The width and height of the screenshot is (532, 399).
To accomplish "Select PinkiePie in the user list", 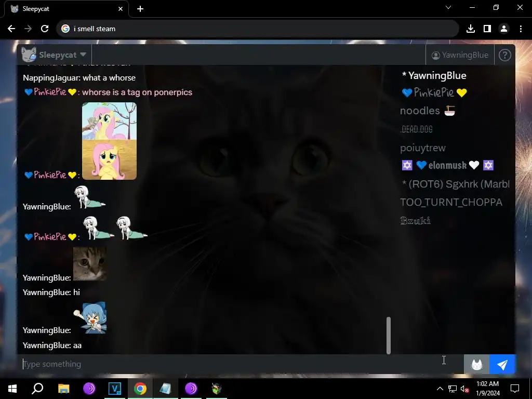I will 434,92.
